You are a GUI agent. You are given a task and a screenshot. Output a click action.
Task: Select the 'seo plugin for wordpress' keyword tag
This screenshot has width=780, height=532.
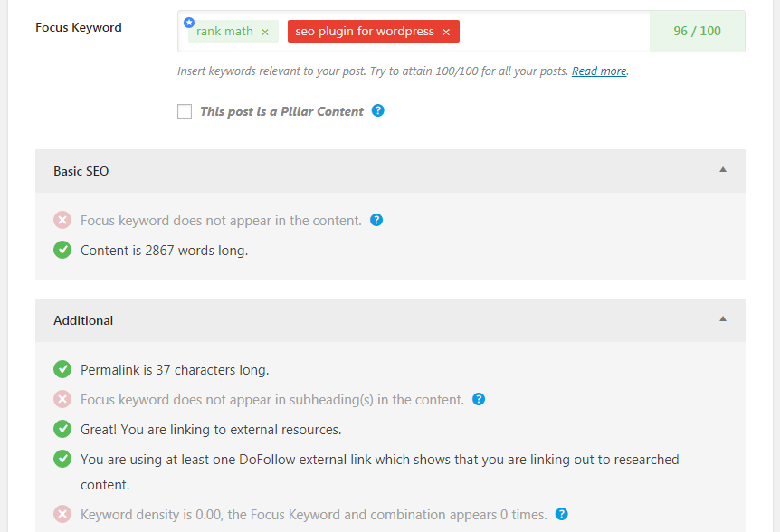click(x=365, y=32)
